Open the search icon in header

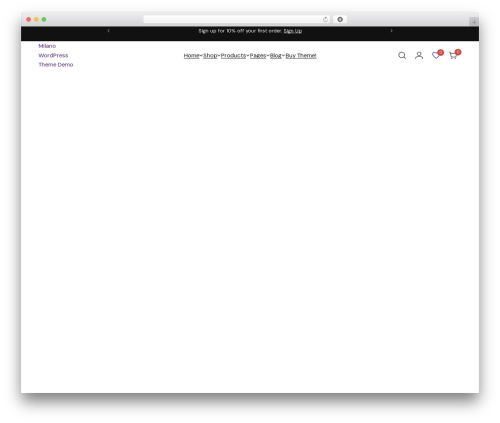tap(402, 55)
